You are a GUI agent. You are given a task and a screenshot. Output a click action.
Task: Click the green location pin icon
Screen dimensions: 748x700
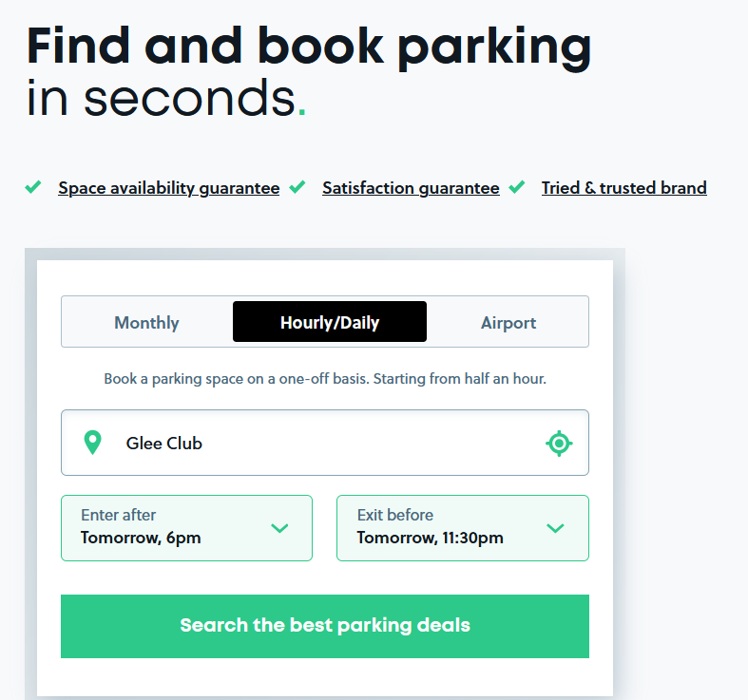[x=92, y=443]
